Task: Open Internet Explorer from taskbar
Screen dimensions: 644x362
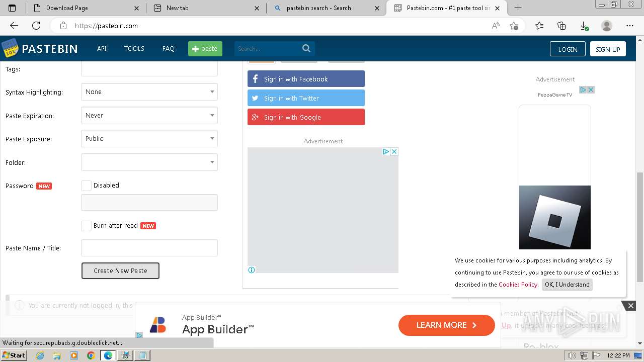Action: click(x=40, y=355)
